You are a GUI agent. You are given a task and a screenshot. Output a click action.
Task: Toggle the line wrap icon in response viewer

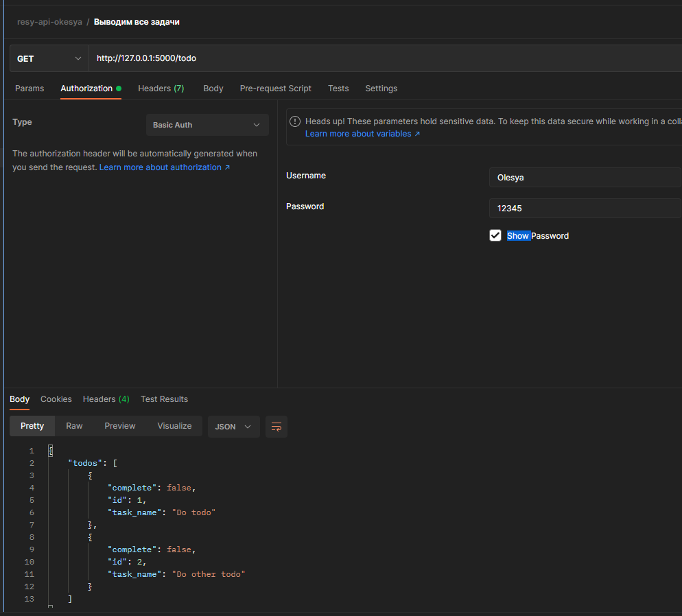(277, 426)
